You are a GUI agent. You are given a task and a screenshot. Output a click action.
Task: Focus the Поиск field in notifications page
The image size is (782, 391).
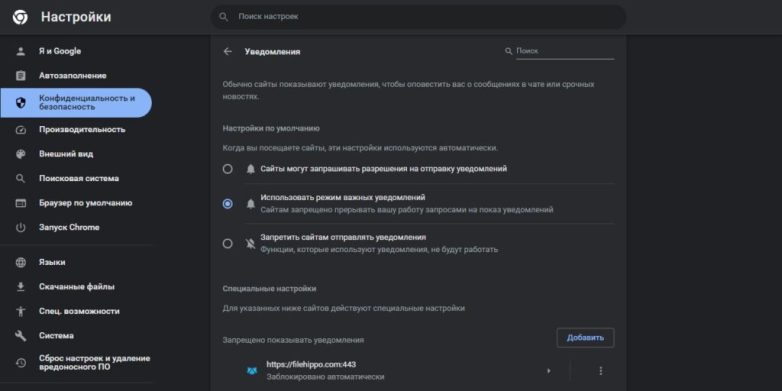point(565,51)
